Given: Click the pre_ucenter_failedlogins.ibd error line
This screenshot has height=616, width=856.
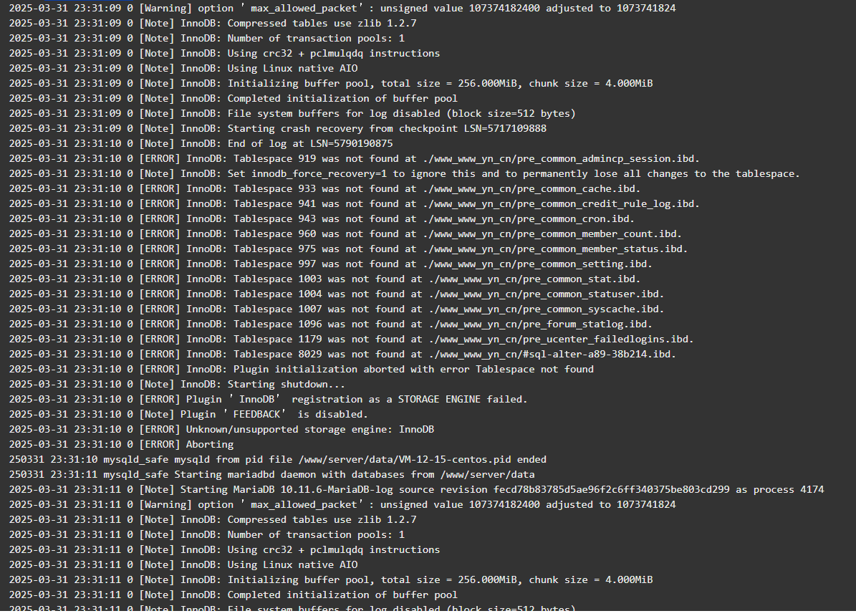Looking at the screenshot, I should [x=352, y=339].
